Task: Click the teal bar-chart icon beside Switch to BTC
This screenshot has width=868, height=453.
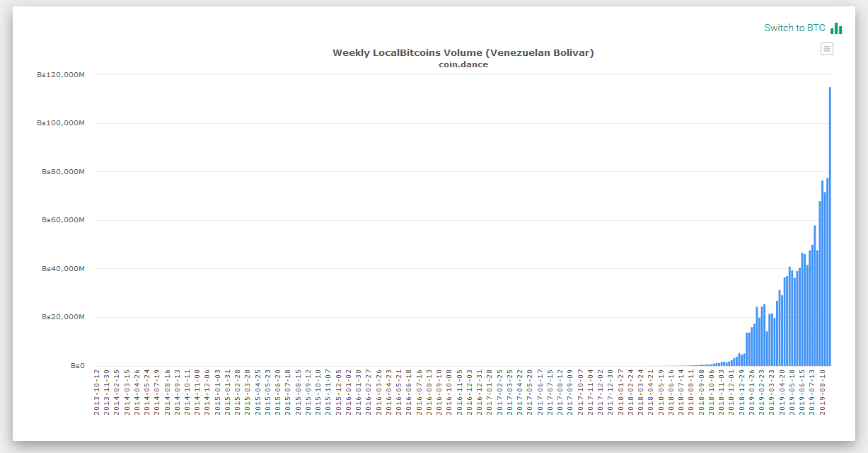Action: pyautogui.click(x=835, y=28)
